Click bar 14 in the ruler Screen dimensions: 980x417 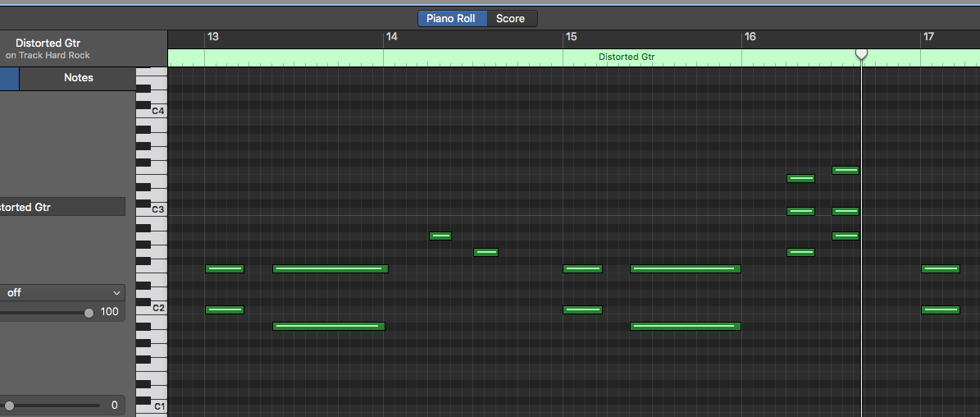(x=391, y=37)
